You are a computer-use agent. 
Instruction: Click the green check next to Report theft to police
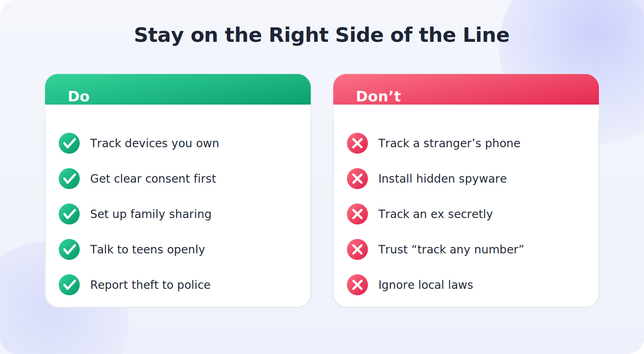[69, 285]
